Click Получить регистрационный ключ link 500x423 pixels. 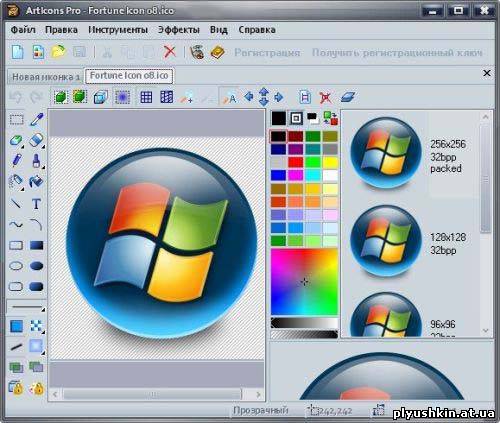tap(397, 53)
